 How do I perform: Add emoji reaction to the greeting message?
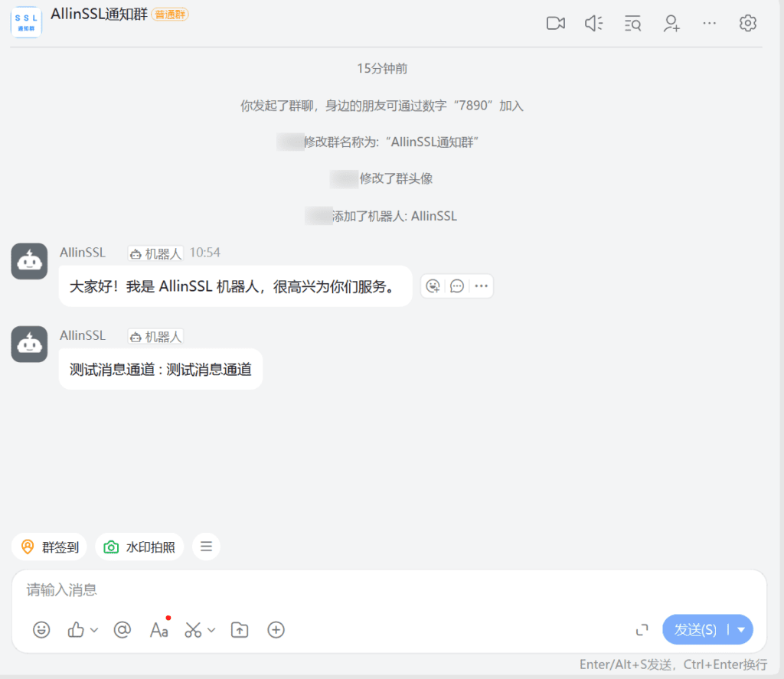point(433,286)
